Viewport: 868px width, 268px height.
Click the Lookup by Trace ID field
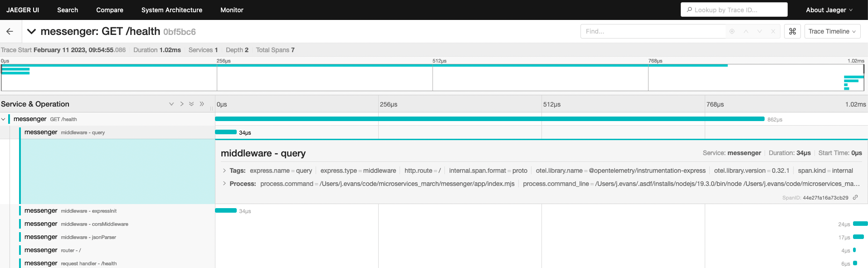734,10
